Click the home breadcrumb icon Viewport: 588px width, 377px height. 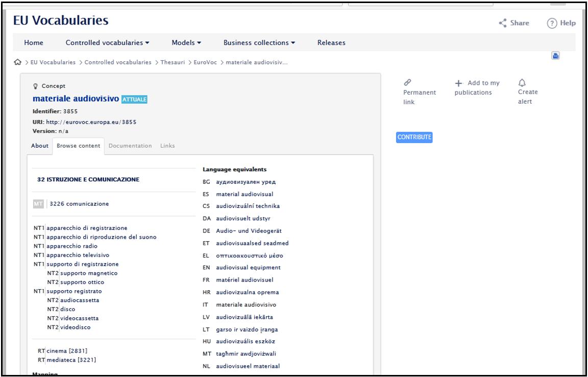[x=17, y=62]
